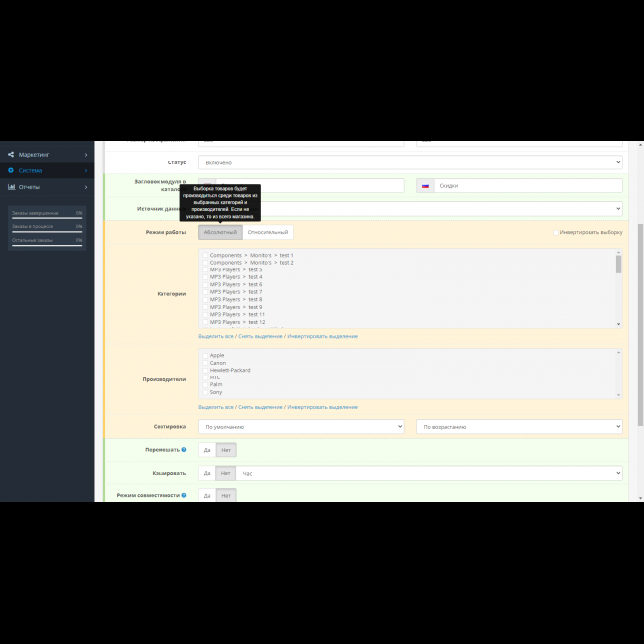Screen dimensions: 644x644
Task: Open the По возрастанию order dropdown
Action: tap(519, 426)
